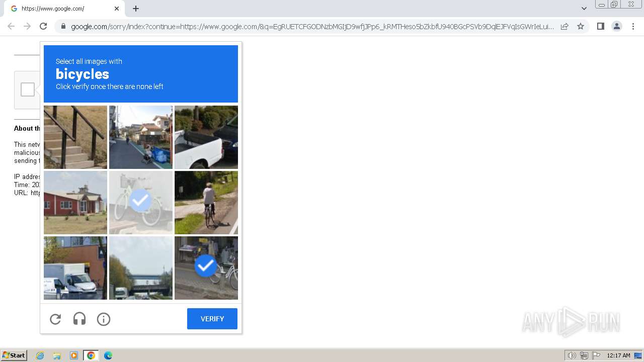Tick the I'm not a robot checkbox

pos(28,89)
